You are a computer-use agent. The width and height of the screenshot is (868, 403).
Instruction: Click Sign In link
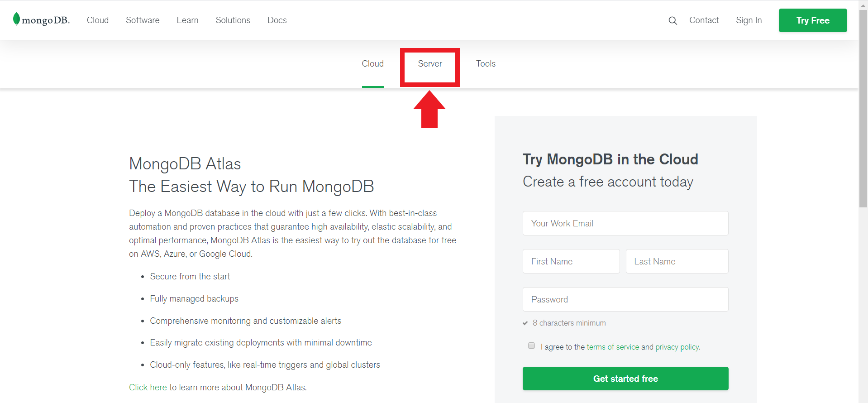click(749, 20)
